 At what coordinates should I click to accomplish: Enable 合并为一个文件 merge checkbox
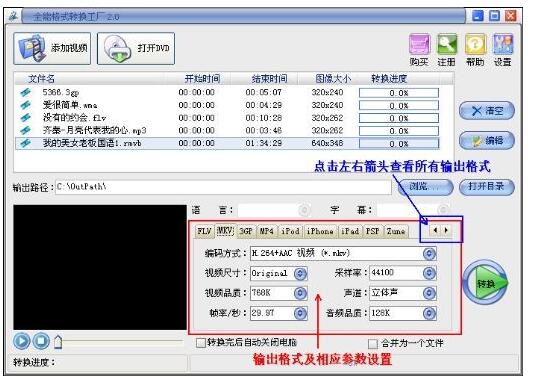point(373,344)
